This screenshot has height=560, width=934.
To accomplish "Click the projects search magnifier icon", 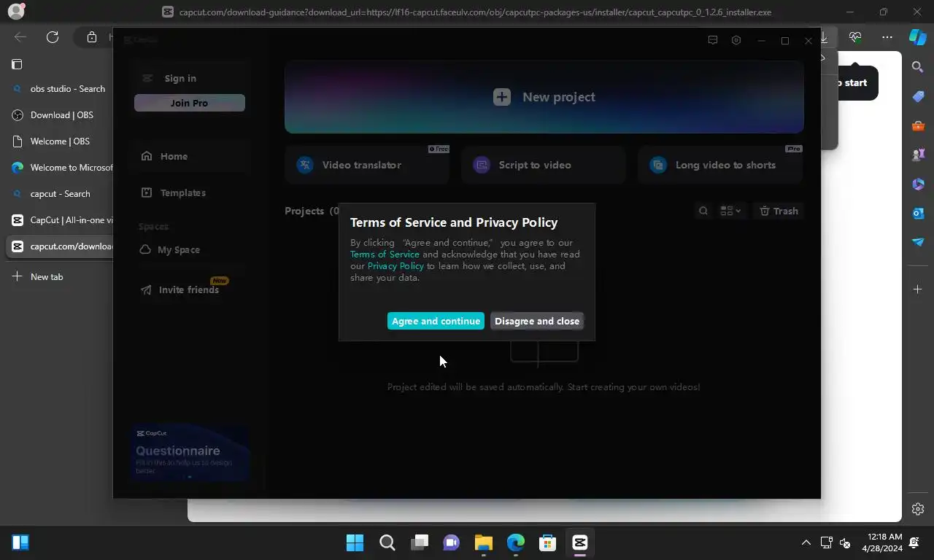I will click(703, 211).
